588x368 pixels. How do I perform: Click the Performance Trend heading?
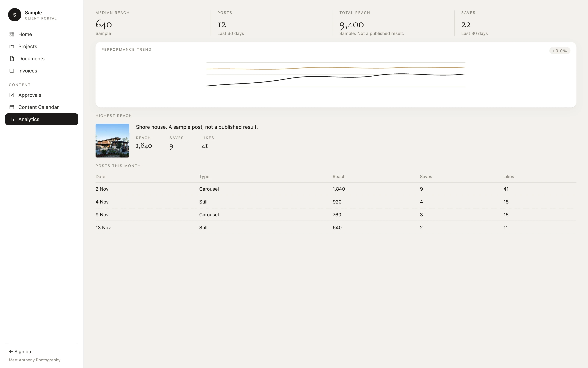(126, 50)
